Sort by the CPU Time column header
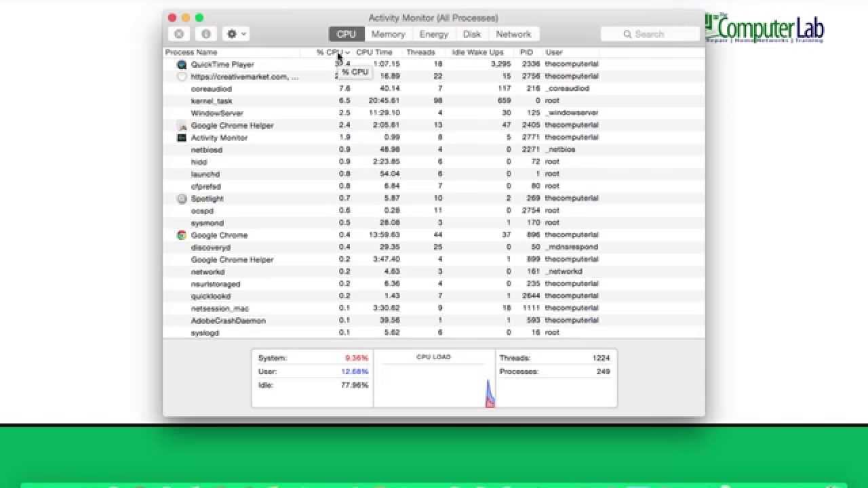The width and height of the screenshot is (868, 488). click(x=374, y=52)
